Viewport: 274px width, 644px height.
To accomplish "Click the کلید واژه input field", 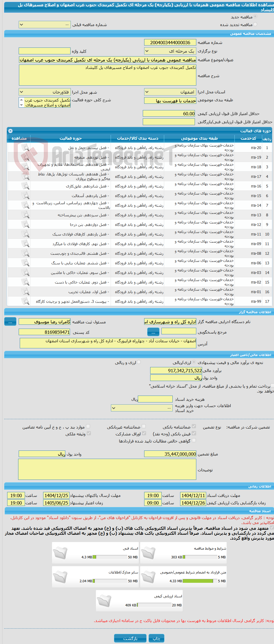I will (x=45, y=51).
